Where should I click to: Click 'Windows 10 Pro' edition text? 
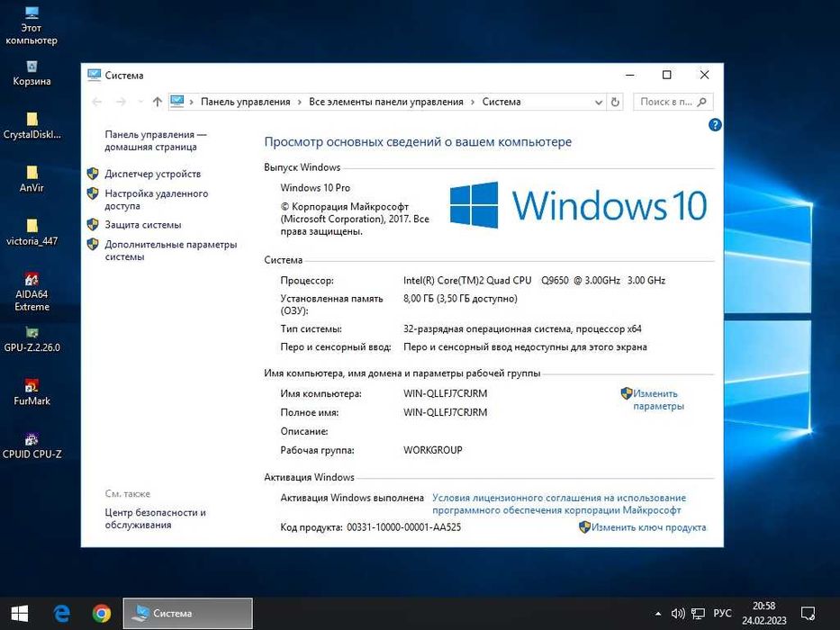pos(315,187)
